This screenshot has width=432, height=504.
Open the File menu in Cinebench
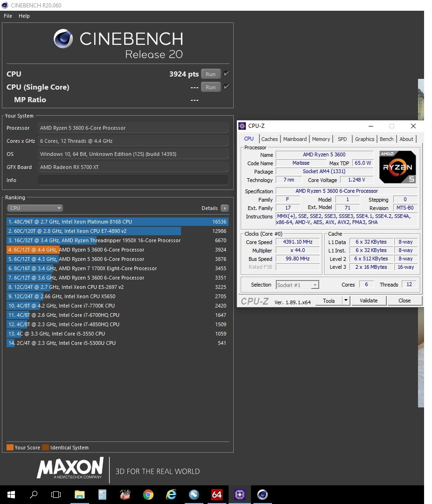[8, 16]
